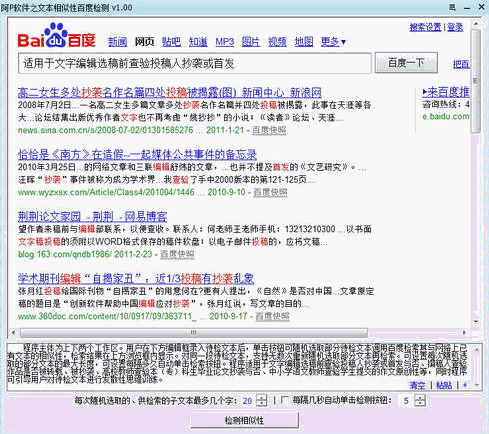Click the browser pane scroll-up arrow

point(476,24)
